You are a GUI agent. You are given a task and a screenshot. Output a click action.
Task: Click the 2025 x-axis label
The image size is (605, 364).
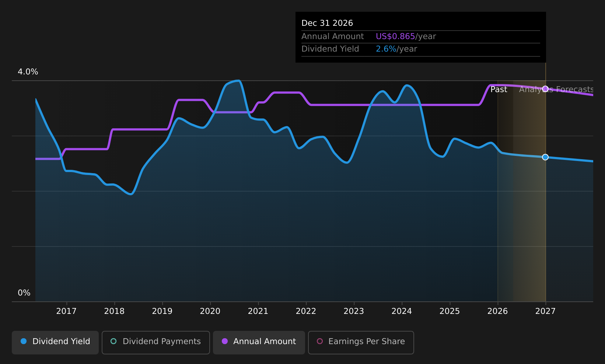click(x=450, y=311)
